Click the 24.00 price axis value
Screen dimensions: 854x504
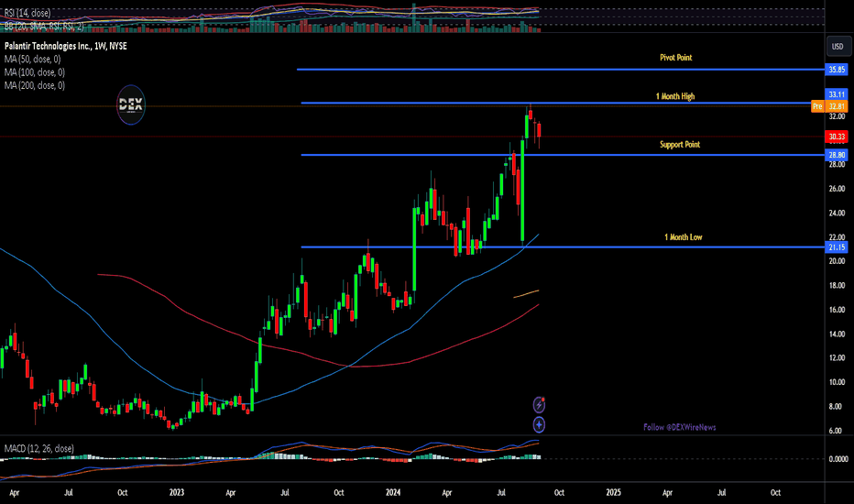click(838, 213)
